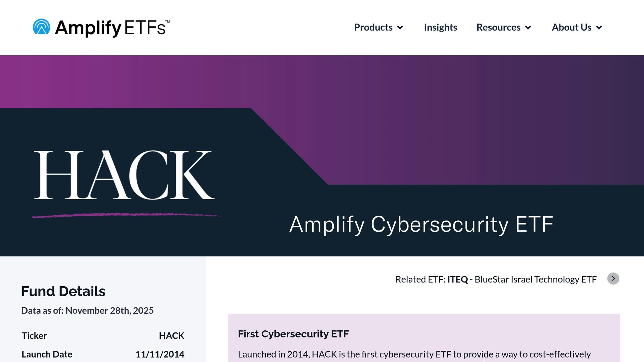This screenshot has height=362, width=644.
Task: Click the Amplify wave logo icon
Action: point(41,27)
